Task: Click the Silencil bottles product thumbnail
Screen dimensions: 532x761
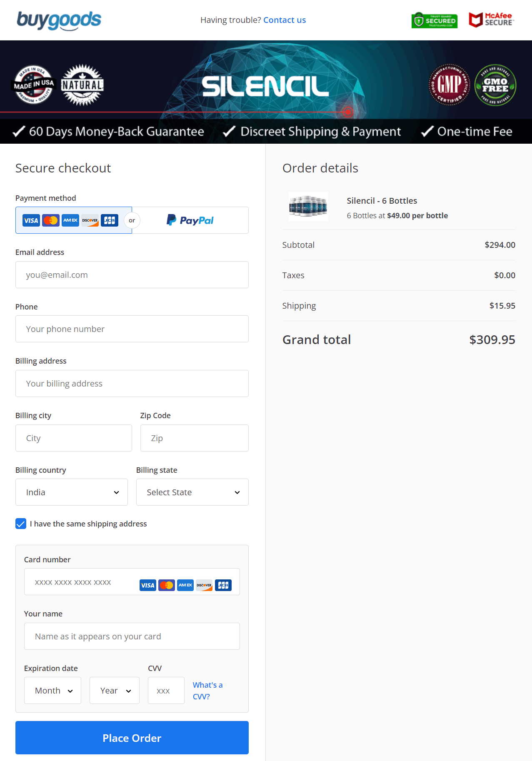Action: point(308,207)
